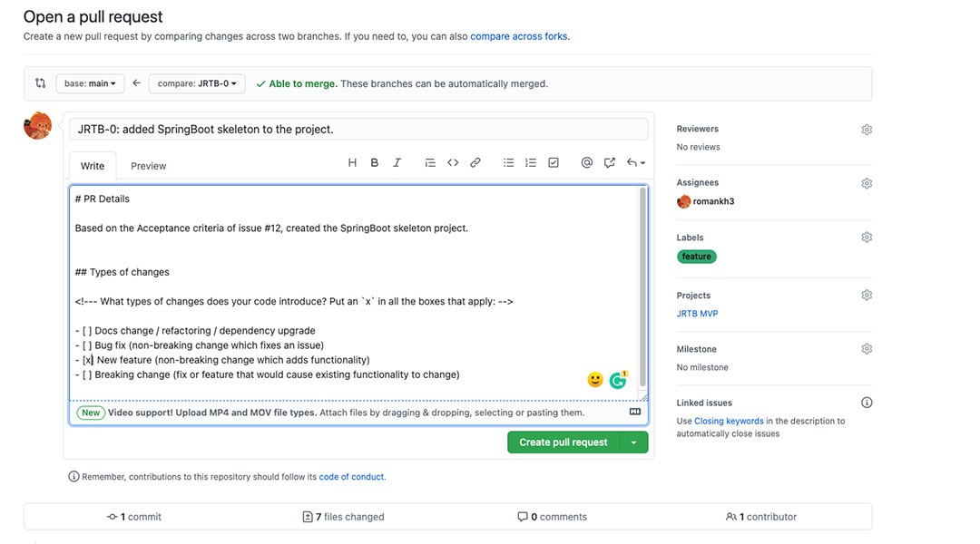Click the green New badge below the editor
Screen dimensions: 980x544
point(91,413)
